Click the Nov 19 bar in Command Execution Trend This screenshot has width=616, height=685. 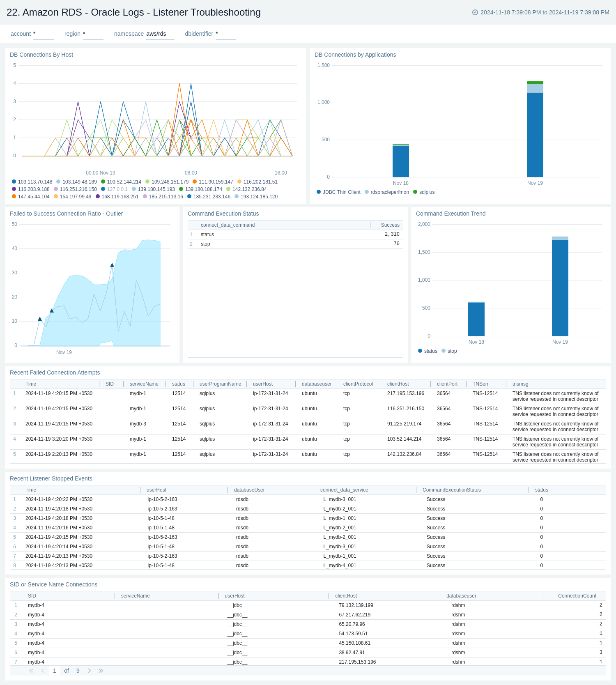(560, 287)
